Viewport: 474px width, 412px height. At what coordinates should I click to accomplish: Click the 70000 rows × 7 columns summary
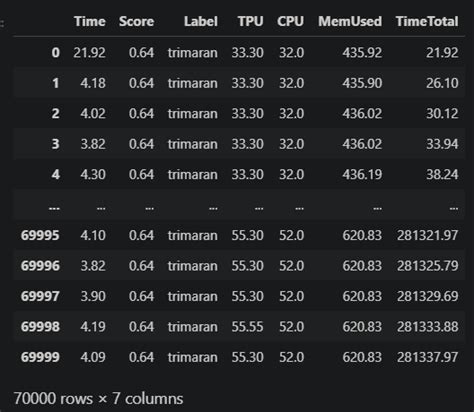pyautogui.click(x=98, y=399)
